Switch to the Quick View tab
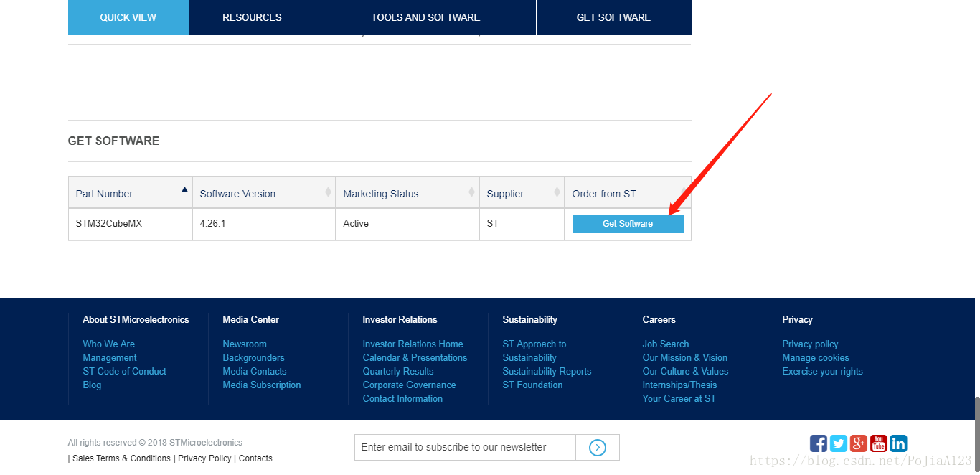Screen dimensions: 980x475 (x=128, y=17)
